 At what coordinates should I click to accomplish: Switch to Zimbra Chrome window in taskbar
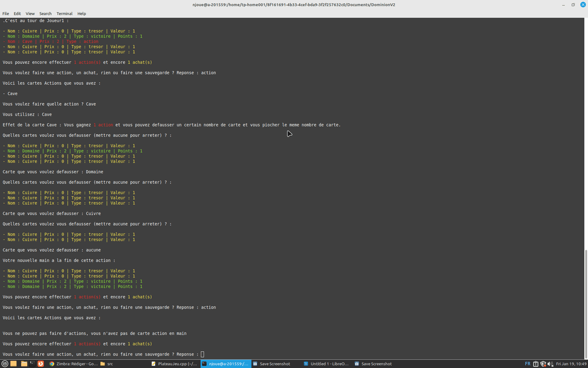[x=73, y=364]
